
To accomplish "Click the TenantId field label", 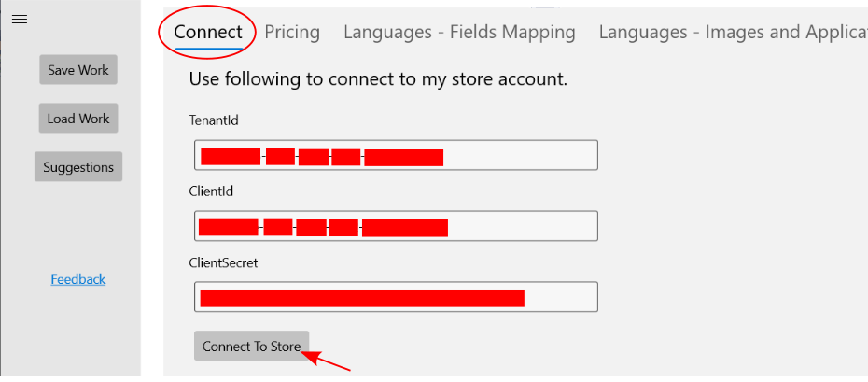I will point(215,120).
